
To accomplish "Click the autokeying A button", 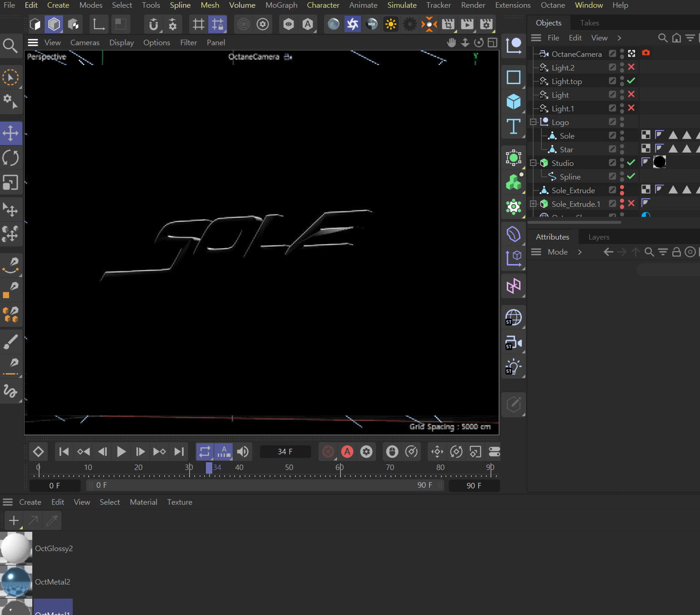I will pos(347,451).
